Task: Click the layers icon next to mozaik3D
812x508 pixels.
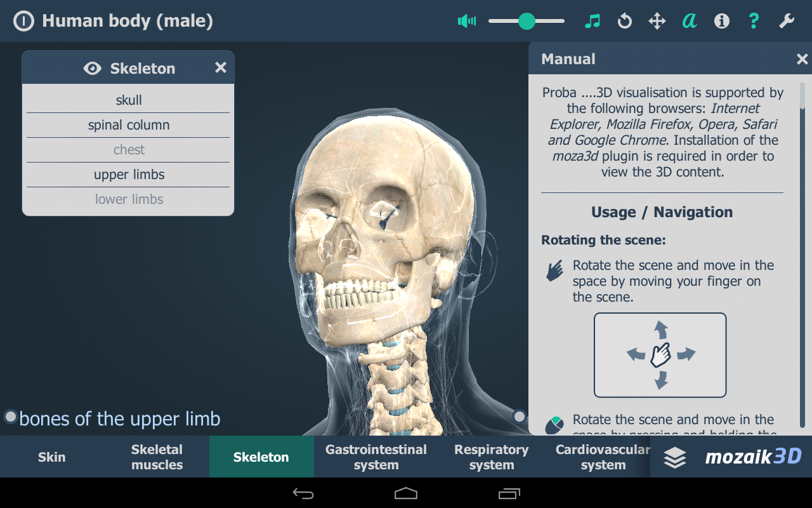Action: coord(674,457)
